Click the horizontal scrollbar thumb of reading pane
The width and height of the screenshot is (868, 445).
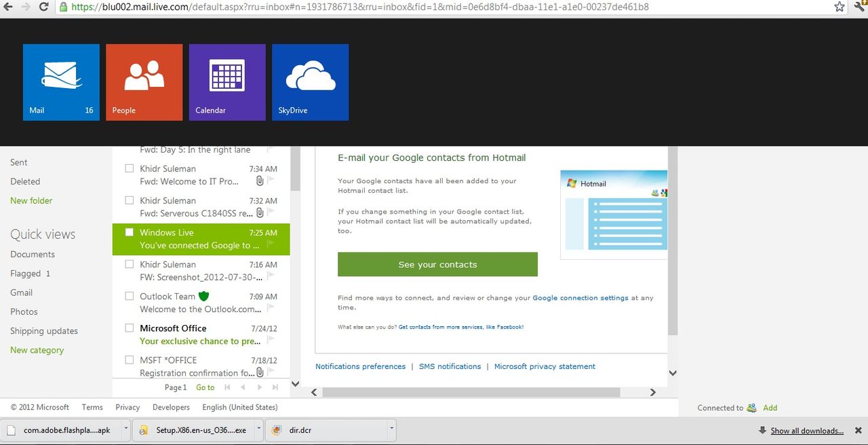471,392
